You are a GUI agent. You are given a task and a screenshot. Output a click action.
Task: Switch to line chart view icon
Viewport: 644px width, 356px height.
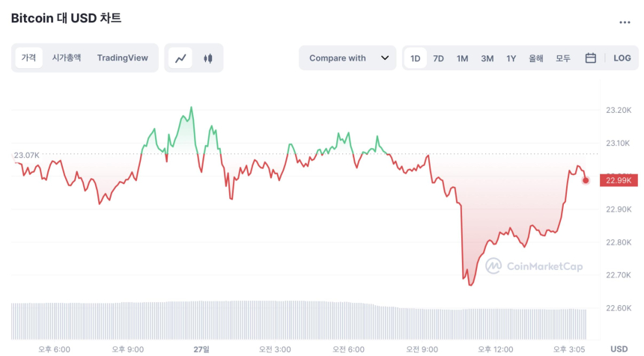click(180, 58)
